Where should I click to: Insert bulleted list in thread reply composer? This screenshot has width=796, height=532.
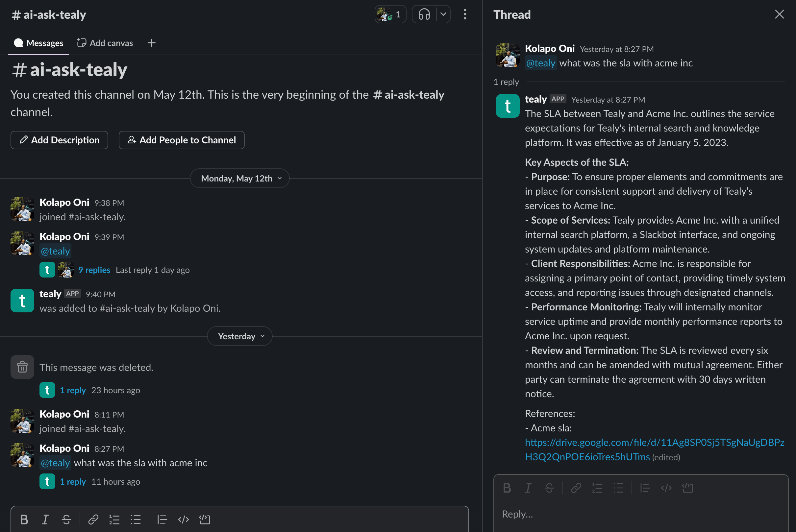point(618,488)
